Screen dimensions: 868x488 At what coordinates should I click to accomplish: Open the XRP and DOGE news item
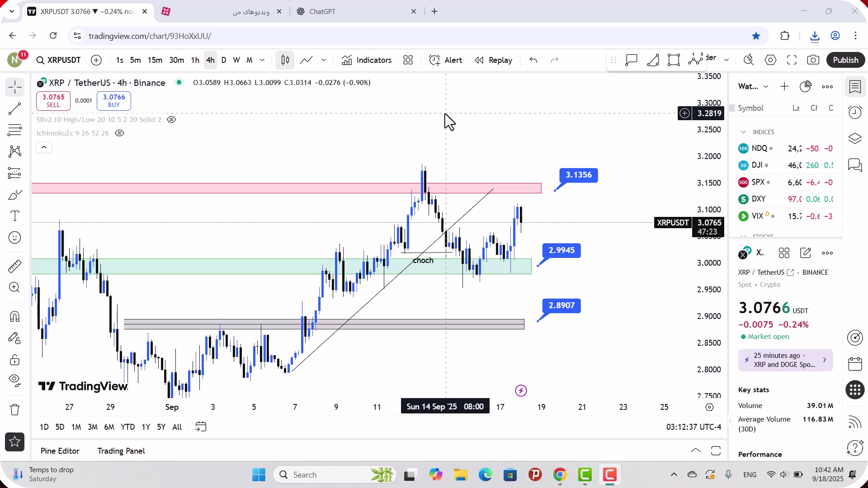pyautogui.click(x=786, y=360)
